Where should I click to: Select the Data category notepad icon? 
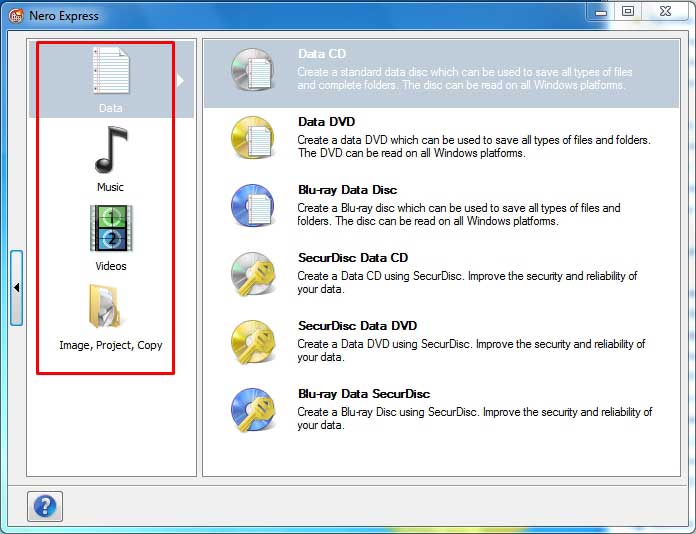111,71
